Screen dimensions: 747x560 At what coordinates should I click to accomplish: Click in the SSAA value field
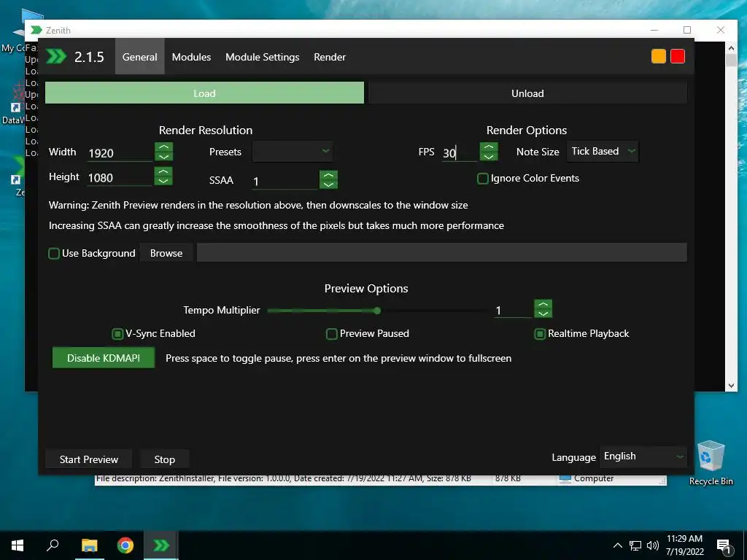285,181
